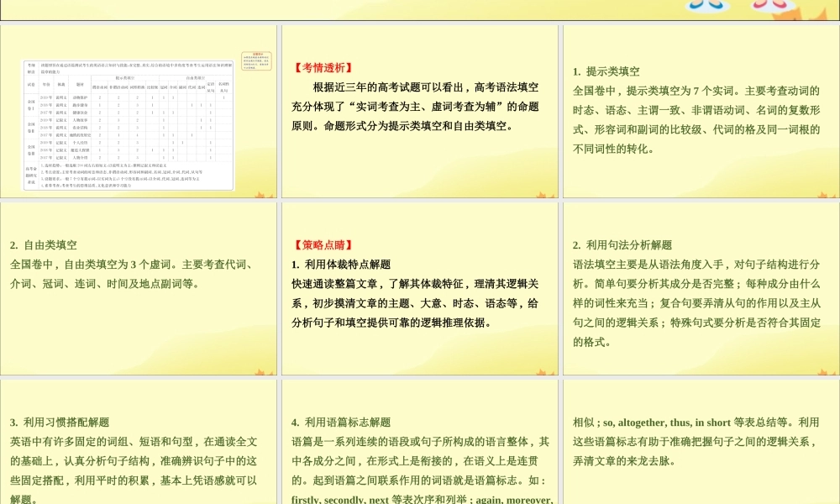The image size is (840, 504).
Task: Open the slide titled 【考情透析】
Action: click(x=420, y=112)
